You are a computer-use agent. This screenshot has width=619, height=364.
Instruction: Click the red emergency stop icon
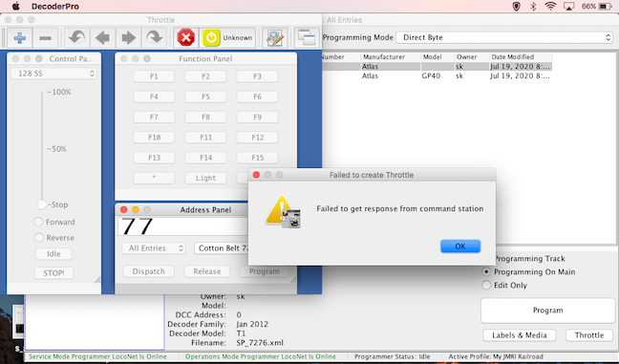click(x=186, y=38)
